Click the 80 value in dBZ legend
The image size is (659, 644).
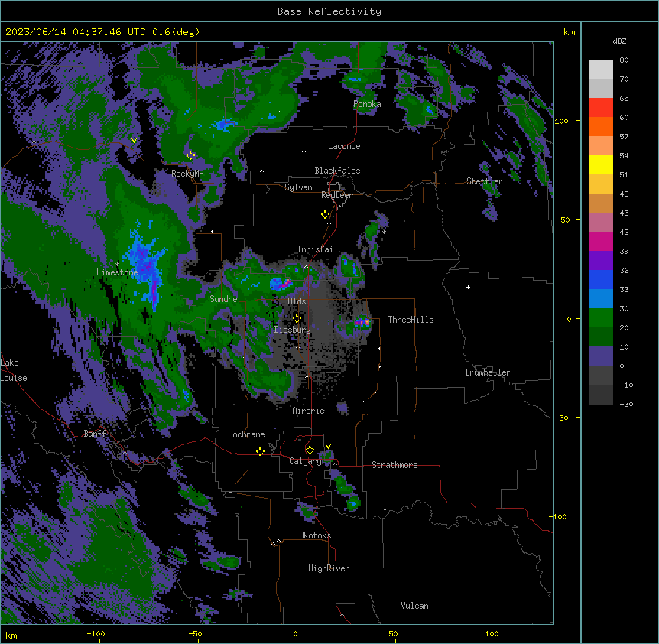(624, 60)
